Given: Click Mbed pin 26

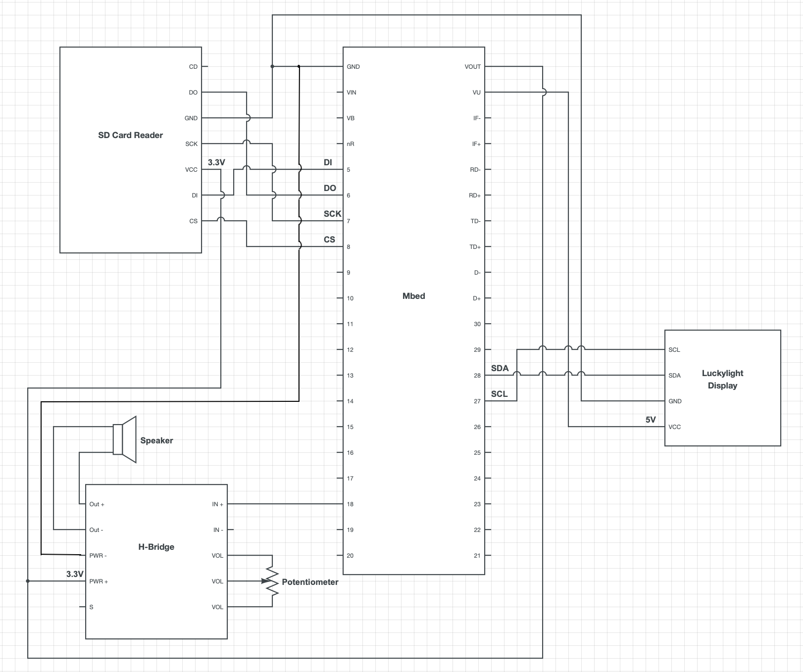Looking at the screenshot, I should (x=477, y=427).
